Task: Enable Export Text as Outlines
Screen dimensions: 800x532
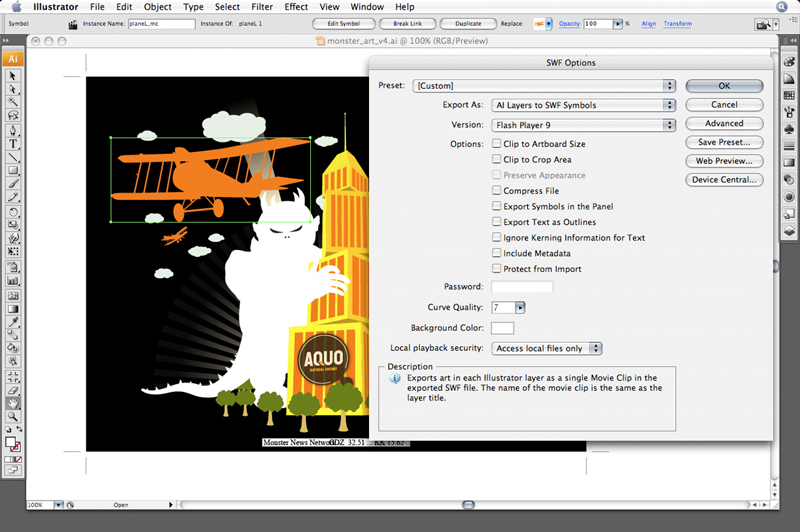Action: click(497, 222)
